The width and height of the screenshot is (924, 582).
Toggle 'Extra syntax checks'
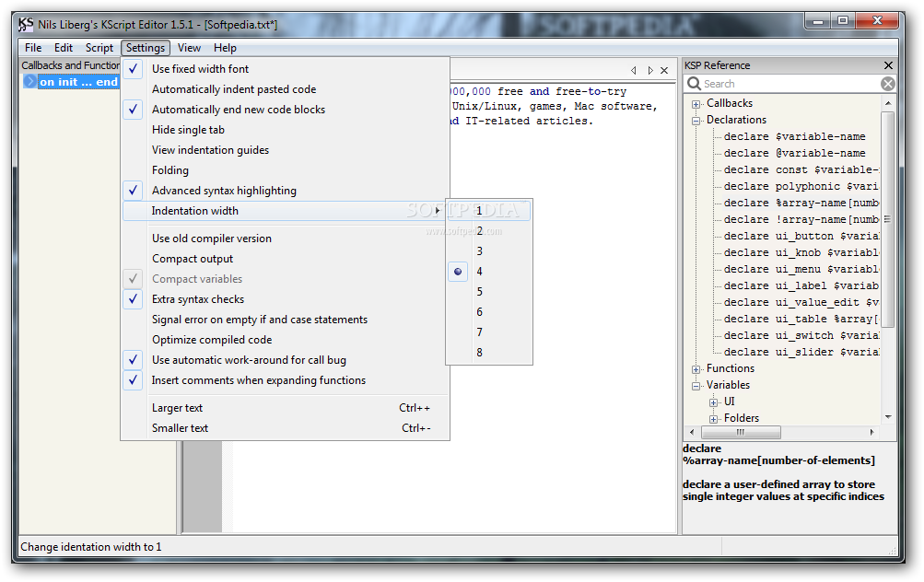[x=286, y=299]
